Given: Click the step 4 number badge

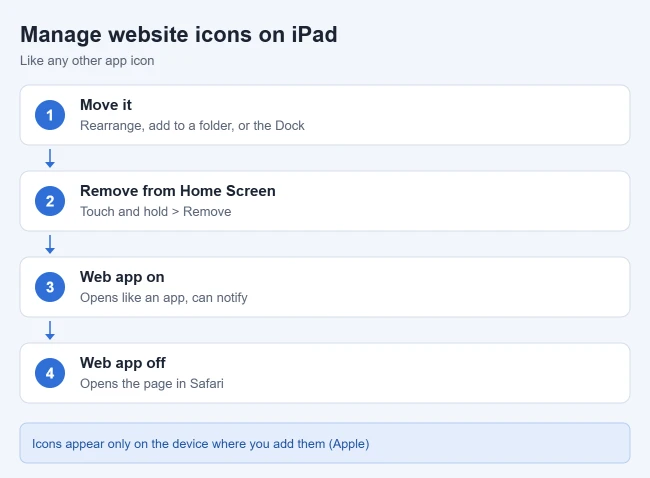Looking at the screenshot, I should (x=50, y=373).
